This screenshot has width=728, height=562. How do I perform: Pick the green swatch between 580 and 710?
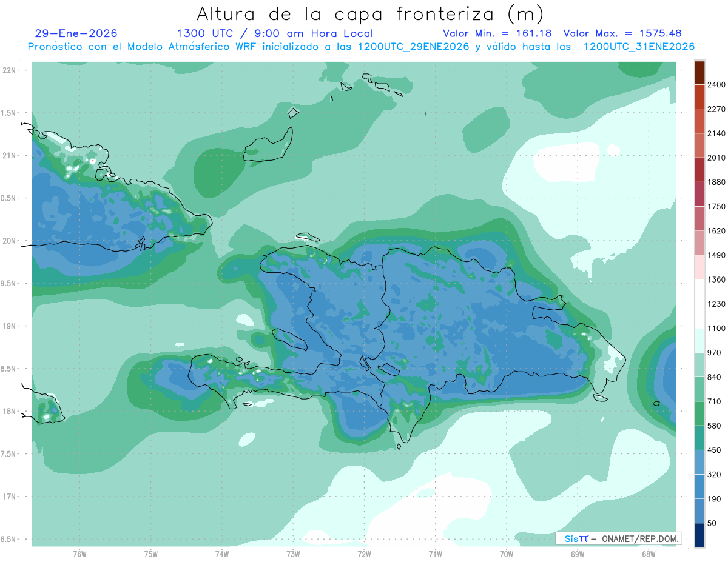pos(699,413)
